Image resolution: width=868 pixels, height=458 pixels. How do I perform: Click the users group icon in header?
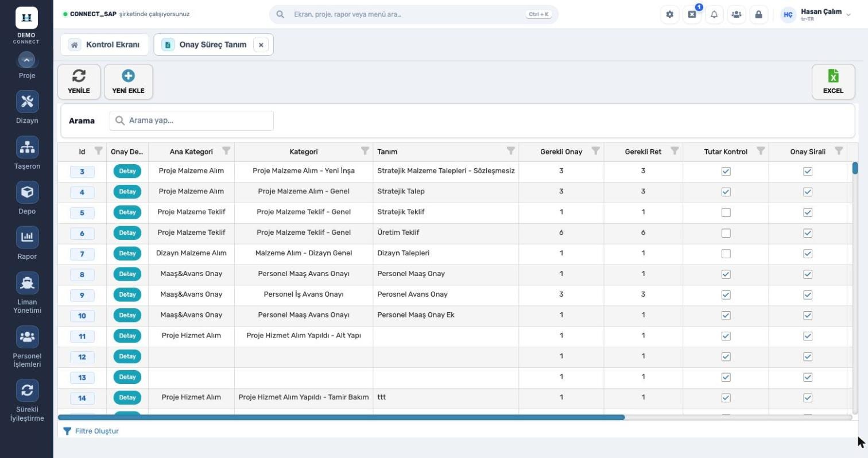(x=736, y=14)
